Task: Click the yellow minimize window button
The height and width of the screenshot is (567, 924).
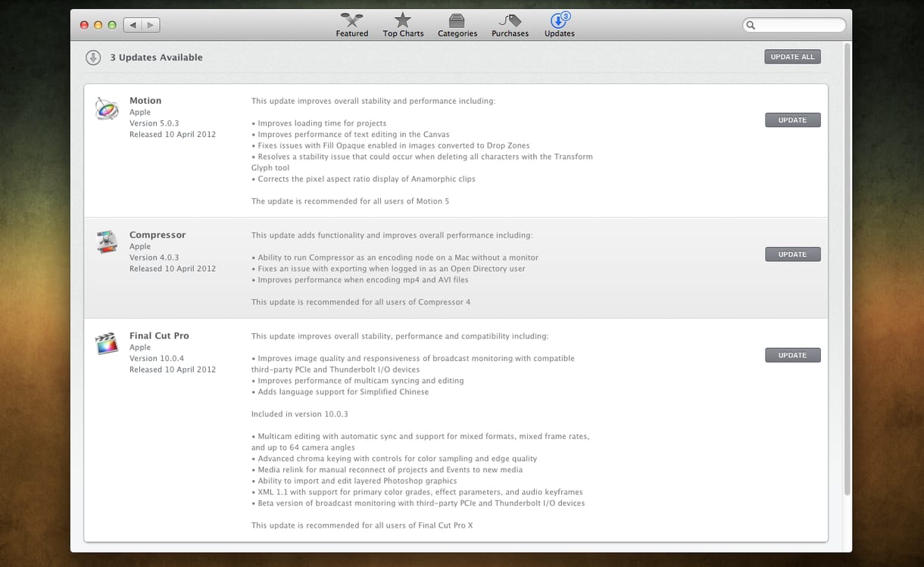Action: 98,25
